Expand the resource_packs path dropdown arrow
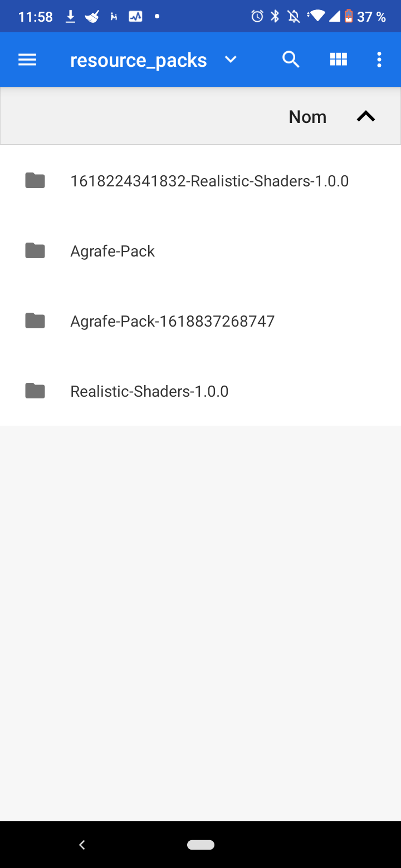401x868 pixels. pos(231,60)
